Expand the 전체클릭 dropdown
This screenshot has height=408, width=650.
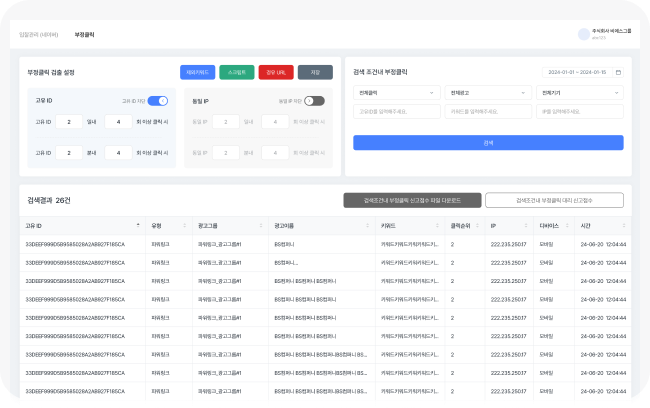397,92
